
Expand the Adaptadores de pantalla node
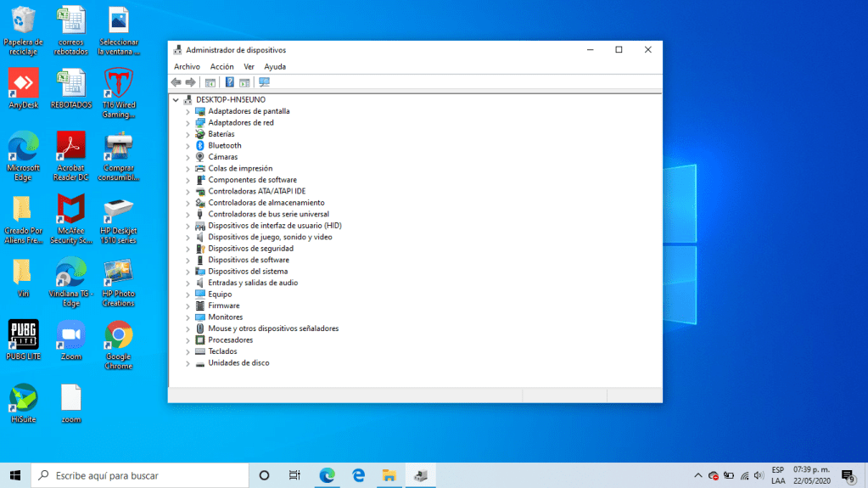188,111
